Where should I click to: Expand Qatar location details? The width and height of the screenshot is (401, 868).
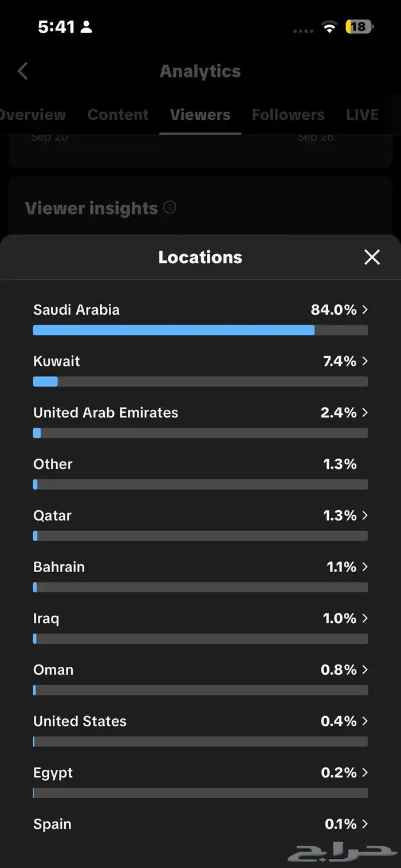click(365, 515)
